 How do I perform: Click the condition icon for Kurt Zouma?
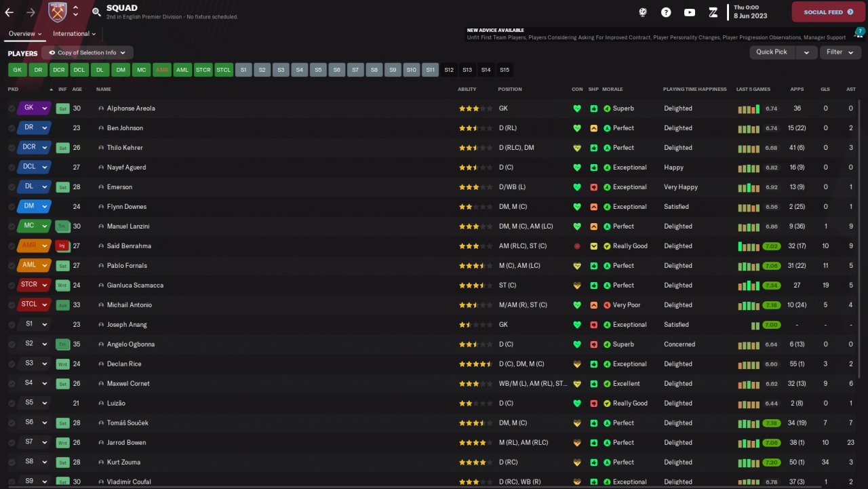pos(577,463)
